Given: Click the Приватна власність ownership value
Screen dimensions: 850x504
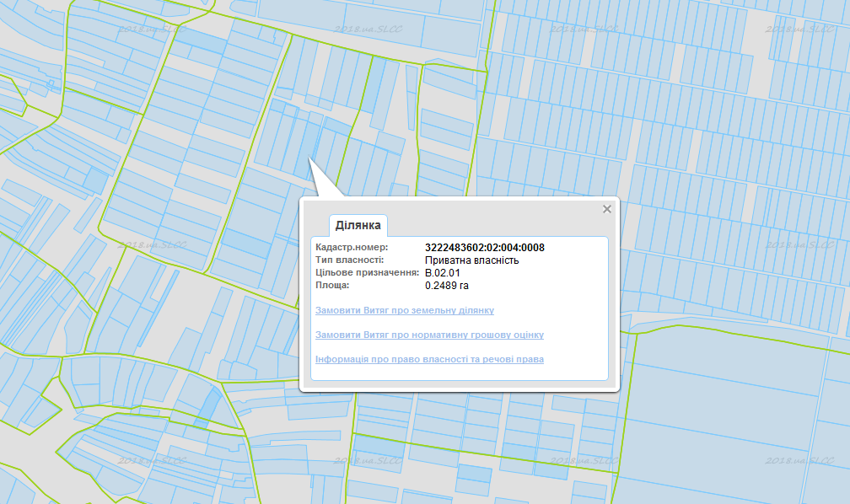Looking at the screenshot, I should tap(471, 260).
